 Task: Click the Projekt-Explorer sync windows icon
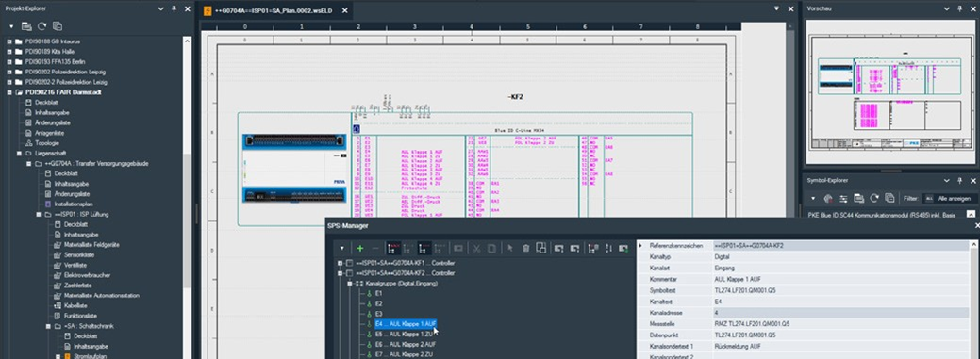click(26, 26)
